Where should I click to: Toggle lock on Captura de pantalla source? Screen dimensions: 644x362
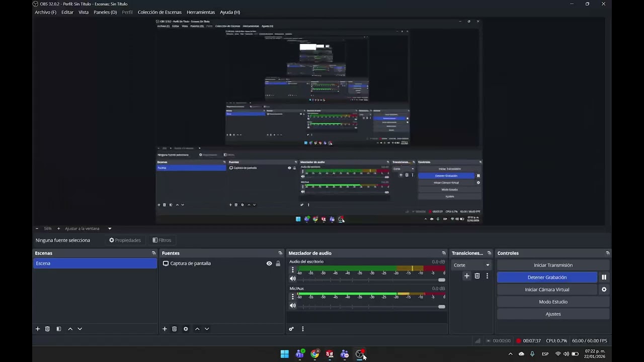click(278, 263)
